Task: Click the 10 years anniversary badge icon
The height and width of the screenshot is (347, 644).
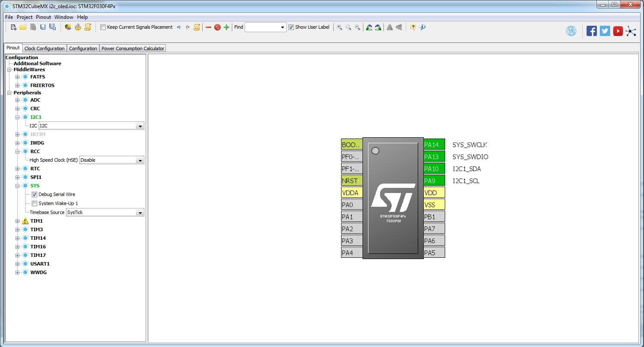Action: point(571,31)
